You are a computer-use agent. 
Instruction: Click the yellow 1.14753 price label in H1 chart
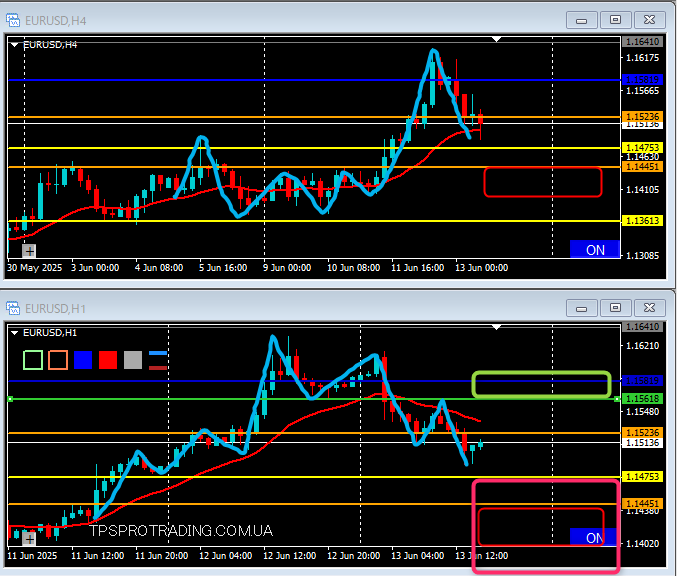coord(642,477)
